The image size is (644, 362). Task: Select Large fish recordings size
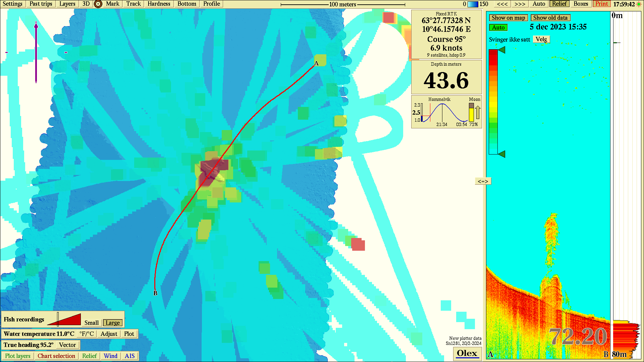(x=112, y=323)
